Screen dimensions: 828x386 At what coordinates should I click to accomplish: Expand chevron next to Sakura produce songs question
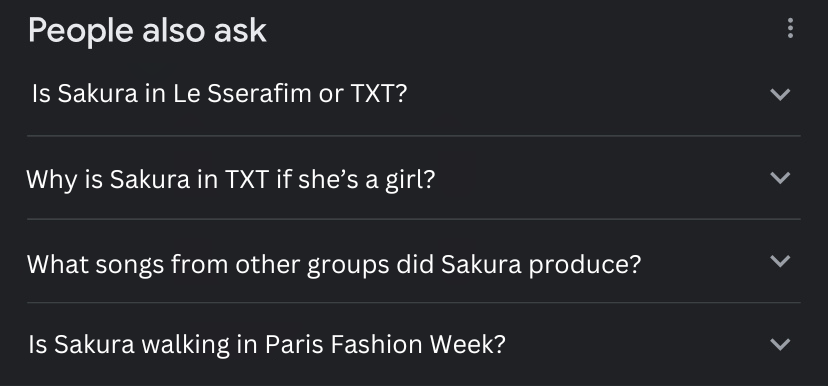[x=780, y=261]
